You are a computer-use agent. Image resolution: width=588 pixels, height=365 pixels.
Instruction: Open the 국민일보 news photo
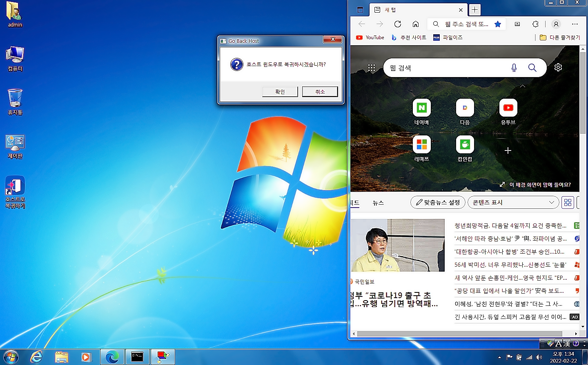(397, 245)
